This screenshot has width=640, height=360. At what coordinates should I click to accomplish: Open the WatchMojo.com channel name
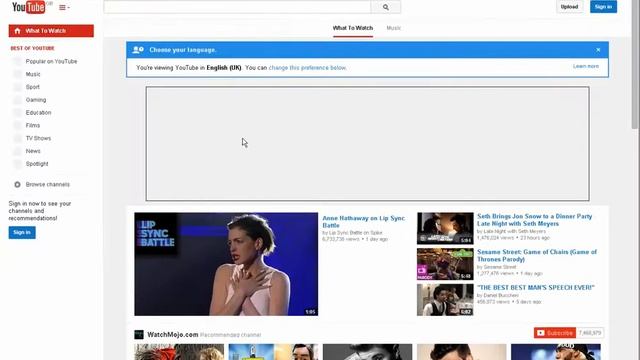(x=173, y=335)
